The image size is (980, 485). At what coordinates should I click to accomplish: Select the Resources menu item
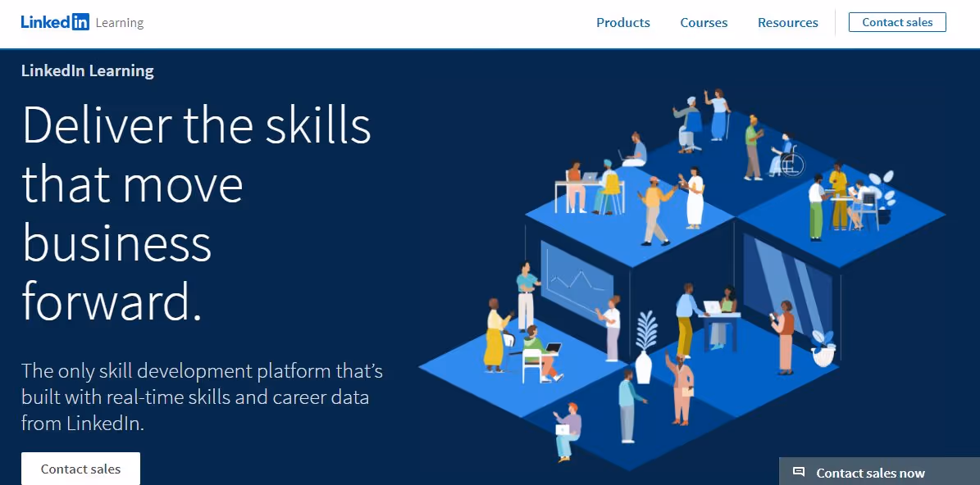pos(787,23)
